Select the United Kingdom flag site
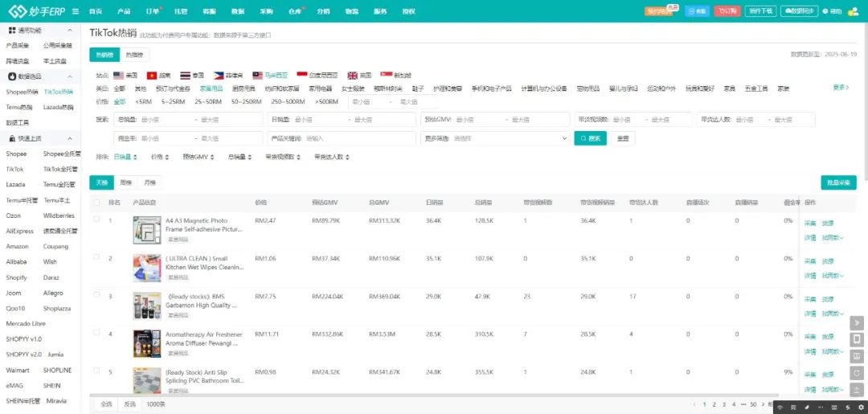Viewport: 868px width, 414px height. tap(353, 76)
